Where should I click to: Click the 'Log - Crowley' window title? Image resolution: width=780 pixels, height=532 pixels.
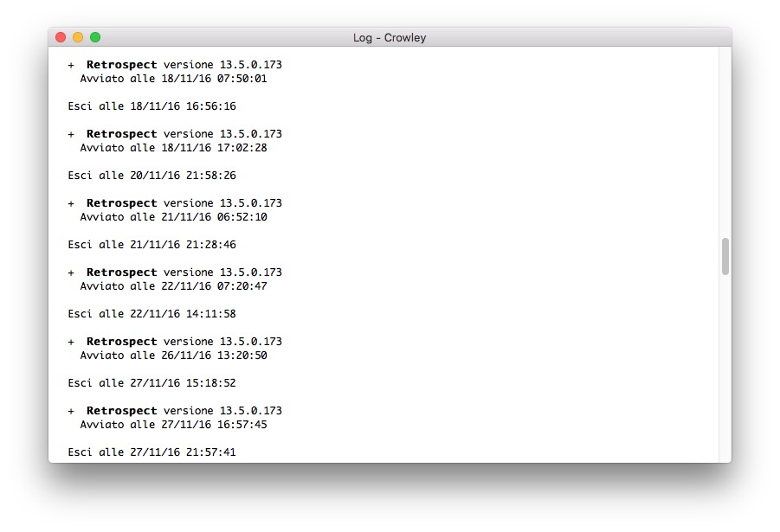point(390,38)
